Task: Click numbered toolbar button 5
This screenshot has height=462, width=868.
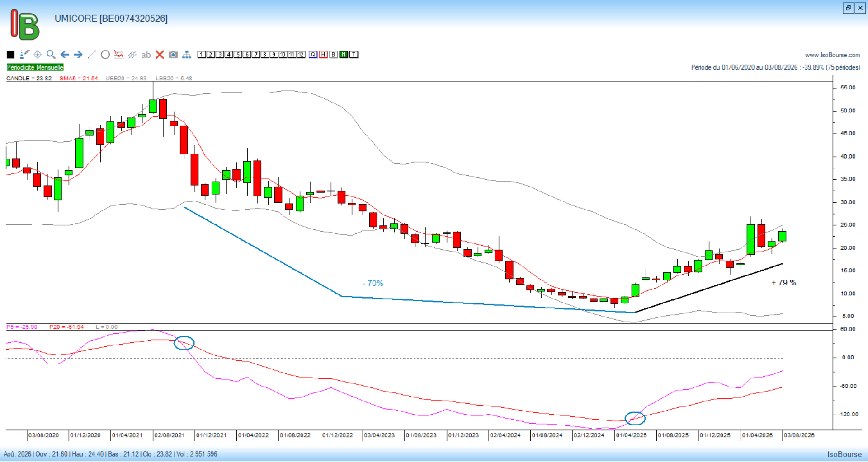Action: click(238, 55)
